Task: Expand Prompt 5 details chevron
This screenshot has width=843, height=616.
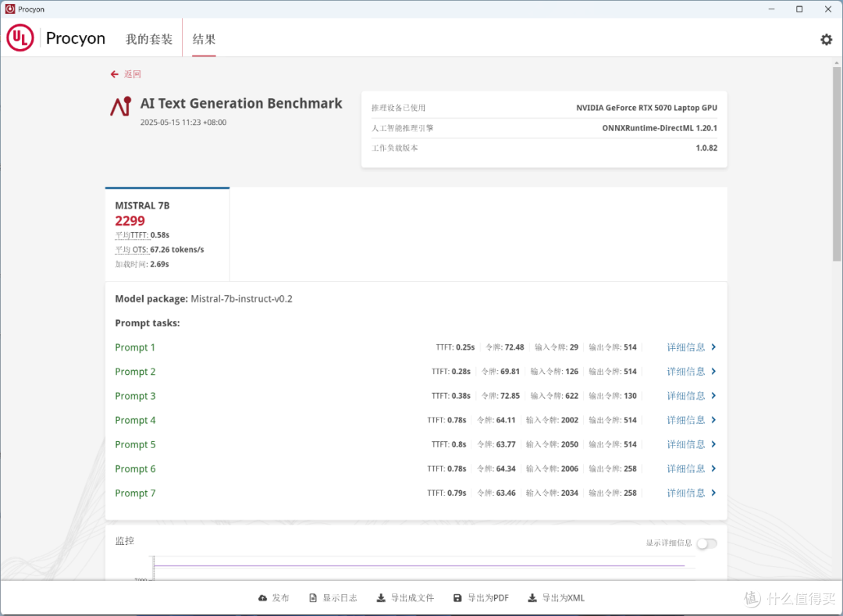Action: tap(713, 444)
